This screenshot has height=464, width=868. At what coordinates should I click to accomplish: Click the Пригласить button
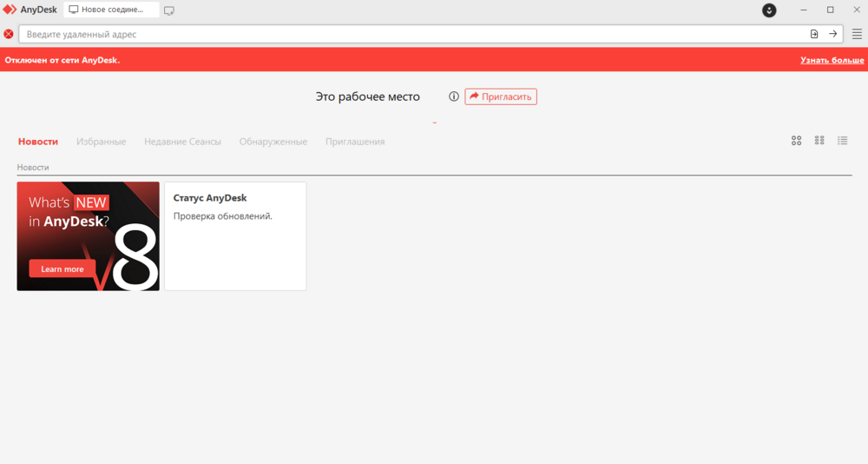501,96
